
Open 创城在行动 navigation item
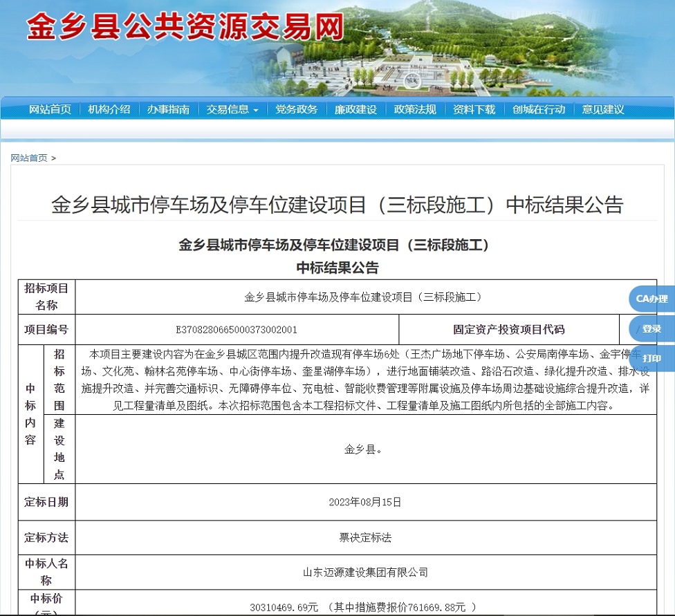click(539, 110)
